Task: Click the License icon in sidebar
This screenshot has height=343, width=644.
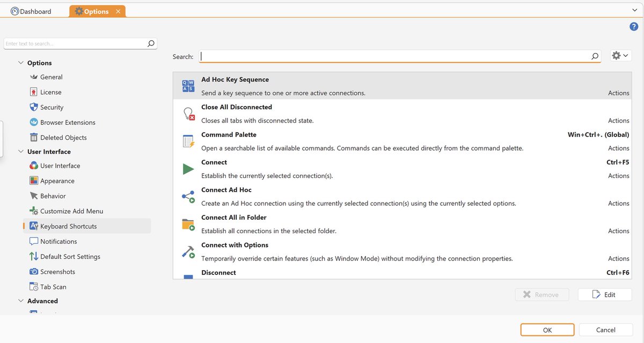Action: pos(34,92)
